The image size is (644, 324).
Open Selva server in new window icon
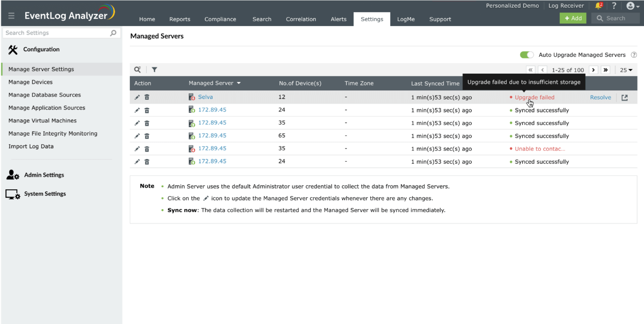625,98
